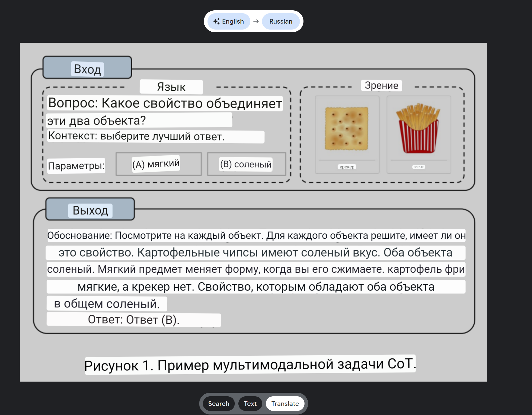Click the translated Выход header label
532x415 pixels.
point(90,210)
